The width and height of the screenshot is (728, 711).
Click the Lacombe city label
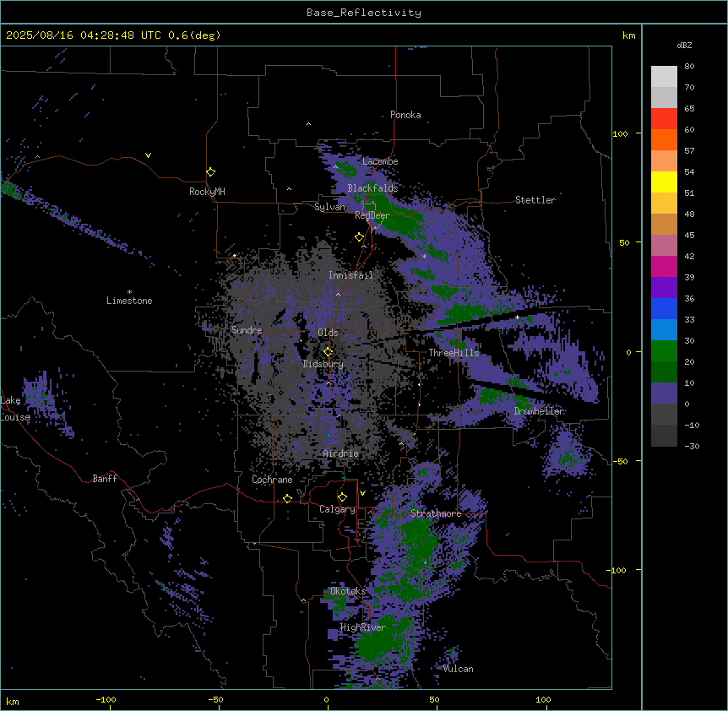coord(380,161)
